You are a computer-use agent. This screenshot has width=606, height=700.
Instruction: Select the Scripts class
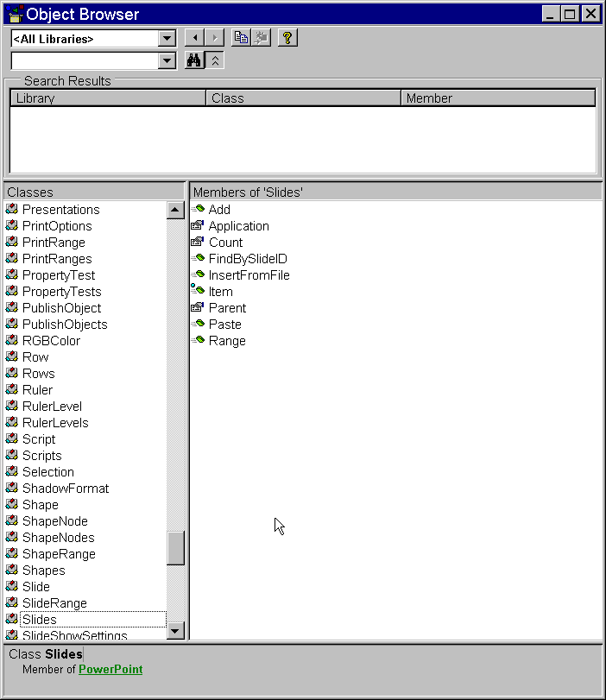(42, 456)
